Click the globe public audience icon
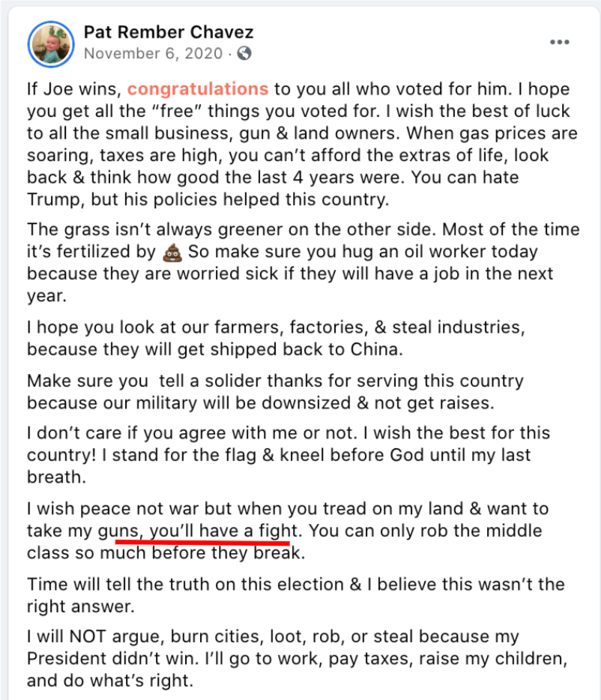Screen dimensions: 601x700 click(x=244, y=53)
